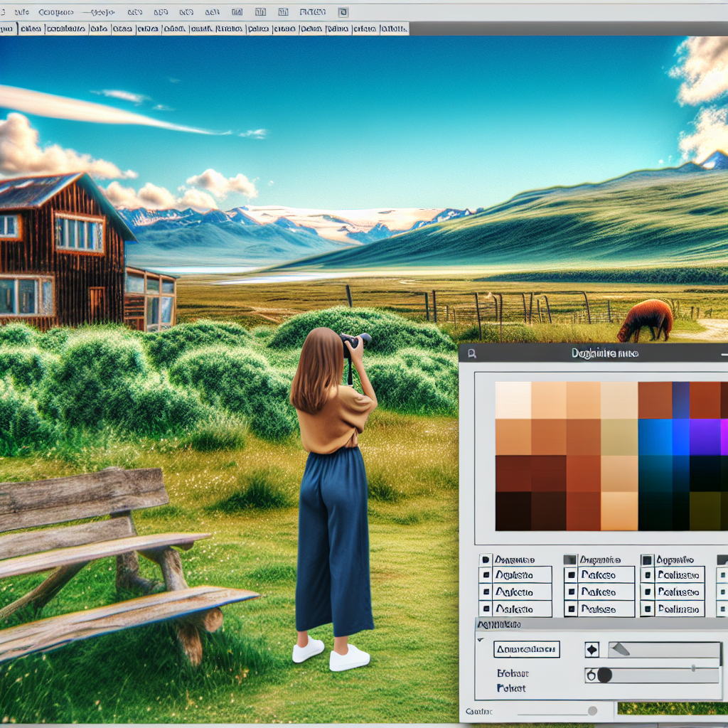The width and height of the screenshot is (728, 728).
Task: Pick the bright blue swatch in the color grid
Action: click(655, 437)
